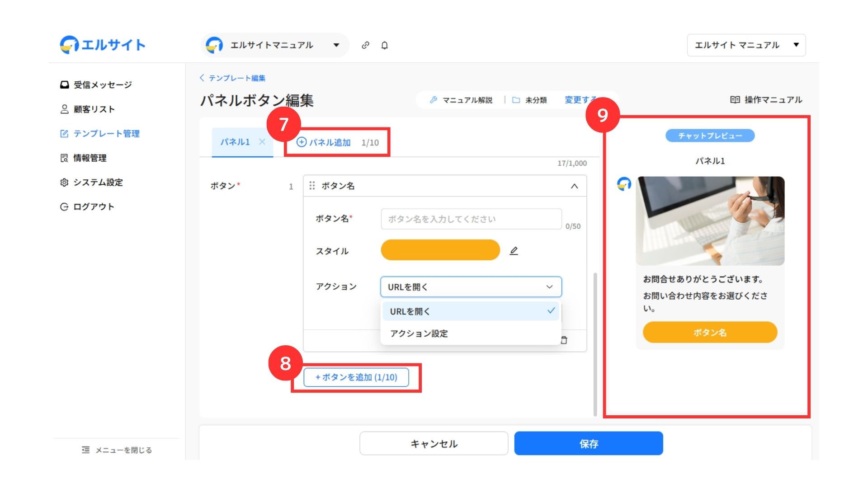
Task: Open notifications bell icon
Action: click(384, 45)
